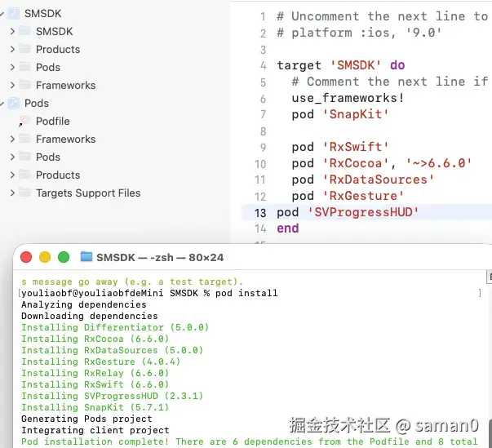Click "Installing RxCocoa (6.6.0)" in the Terminal
492x448 pixels.
click(x=95, y=339)
